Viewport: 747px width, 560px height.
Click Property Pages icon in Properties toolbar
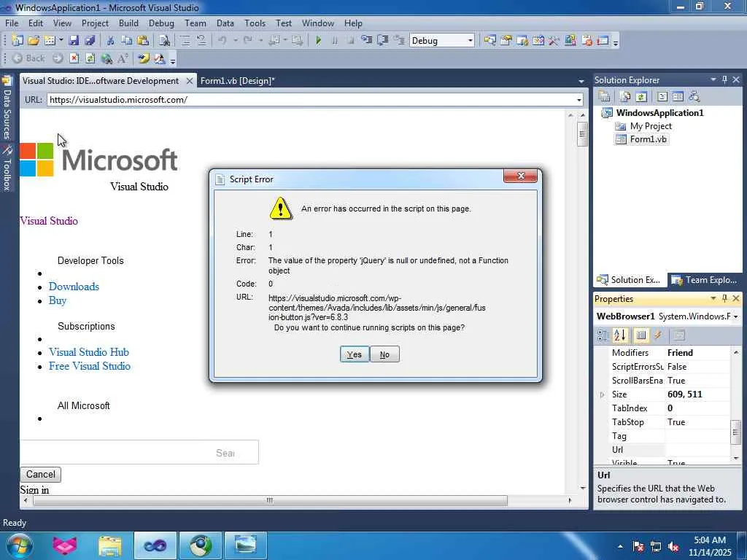679,335
